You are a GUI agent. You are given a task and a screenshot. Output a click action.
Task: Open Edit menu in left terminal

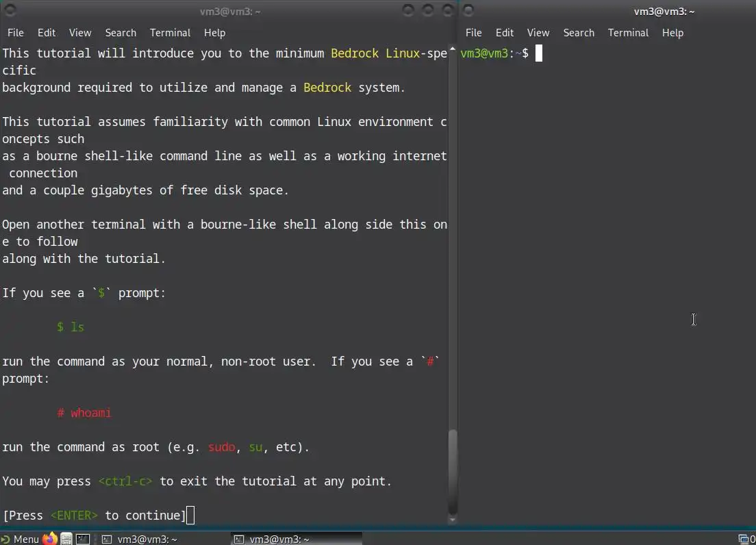(47, 33)
